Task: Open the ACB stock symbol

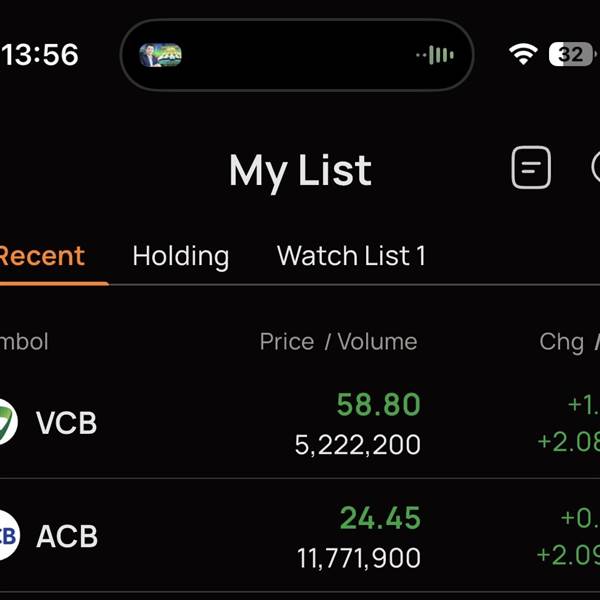Action: pyautogui.click(x=67, y=537)
